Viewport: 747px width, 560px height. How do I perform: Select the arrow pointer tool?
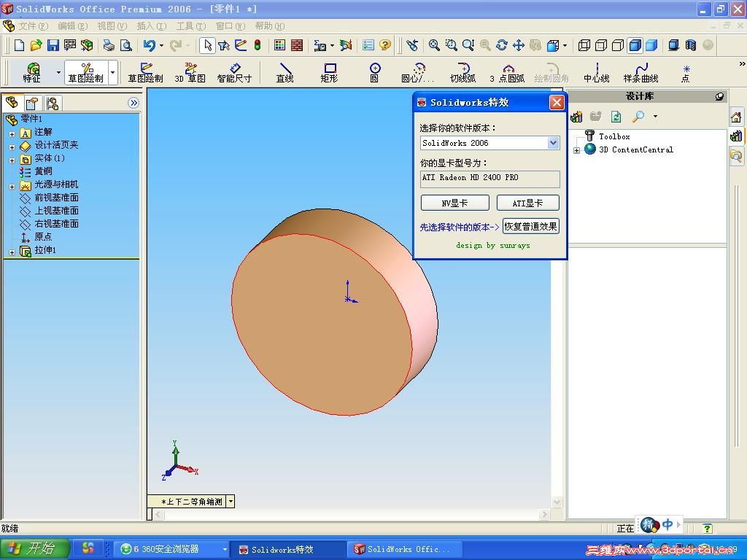tap(207, 45)
